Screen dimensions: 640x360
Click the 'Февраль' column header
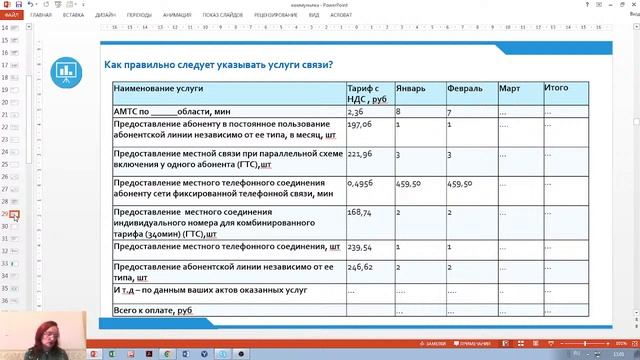tap(472, 93)
